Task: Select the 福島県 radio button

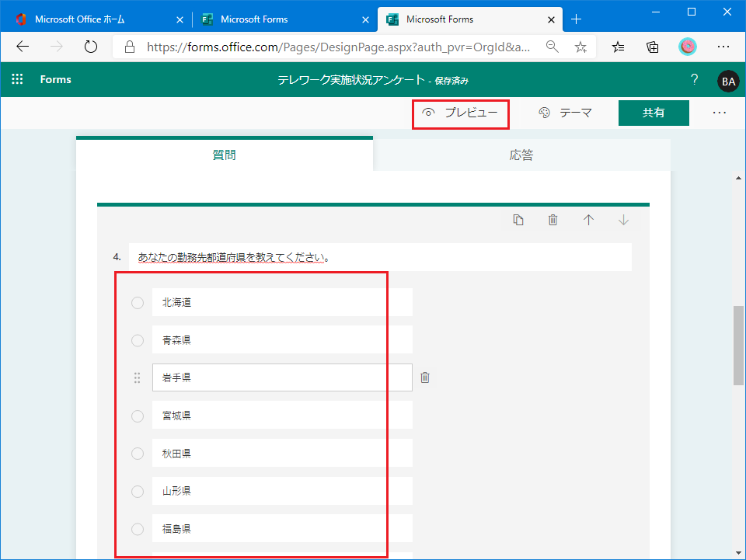Action: [x=138, y=529]
